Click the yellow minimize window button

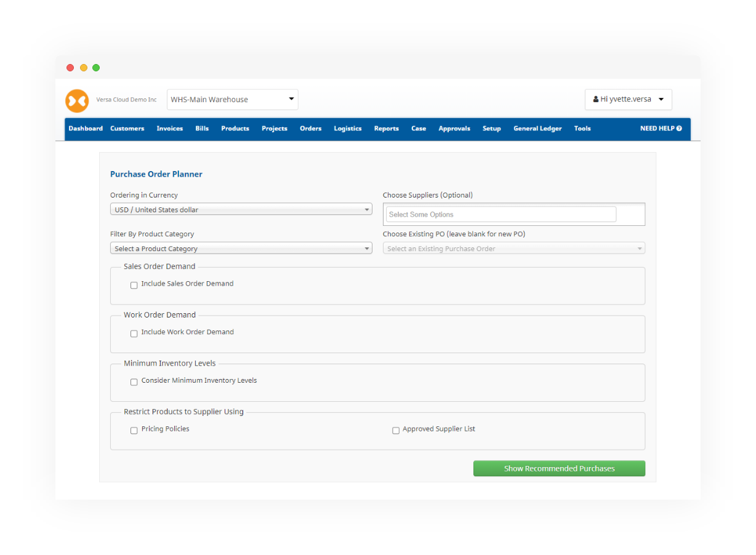pyautogui.click(x=84, y=68)
